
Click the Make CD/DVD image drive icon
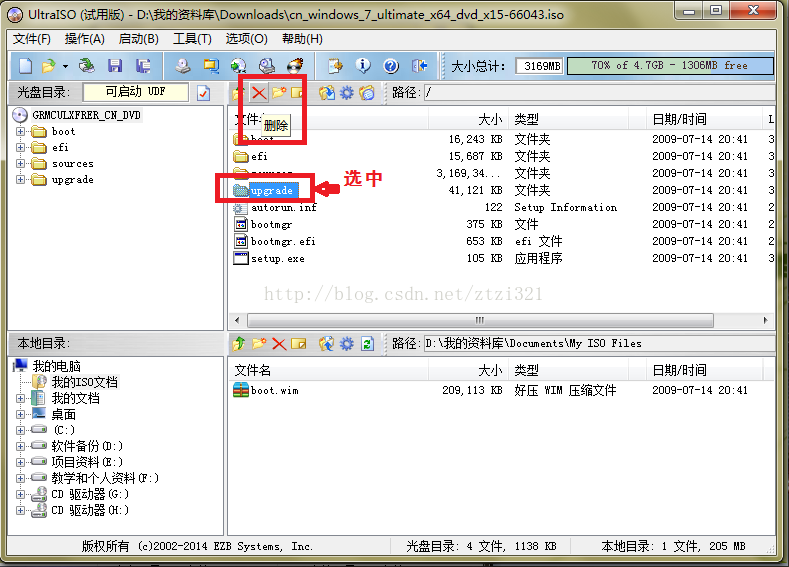(183, 66)
